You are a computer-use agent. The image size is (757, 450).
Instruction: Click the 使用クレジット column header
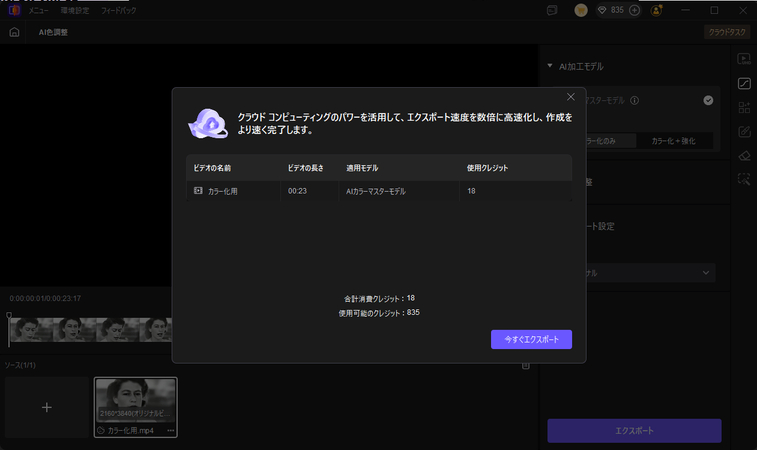click(487, 168)
